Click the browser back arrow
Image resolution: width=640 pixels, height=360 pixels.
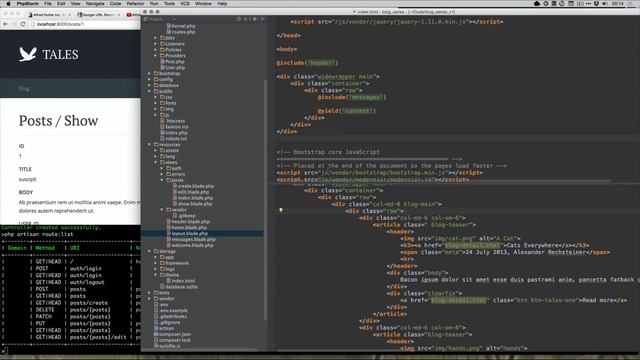click(x=5, y=24)
